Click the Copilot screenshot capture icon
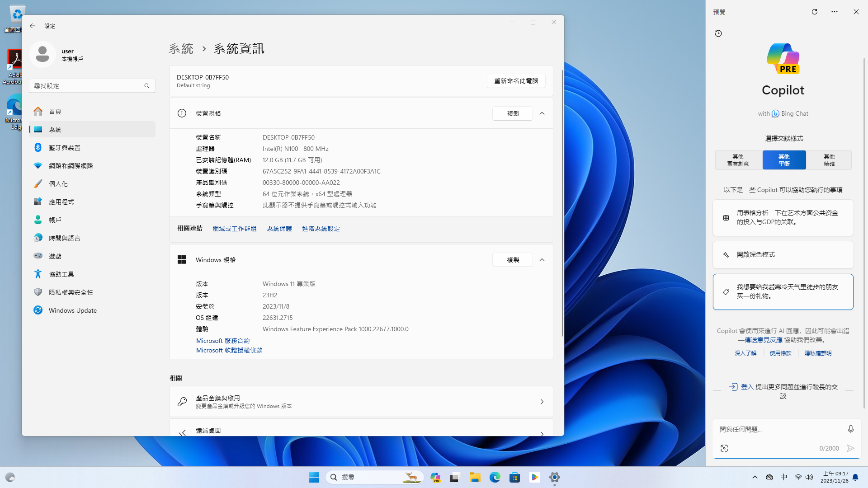The image size is (868, 488). click(724, 448)
